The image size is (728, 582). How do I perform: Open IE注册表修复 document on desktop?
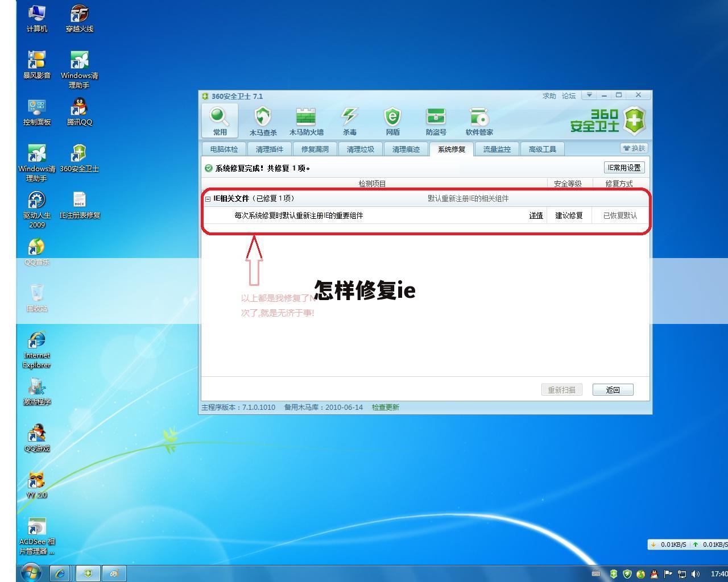pos(80,205)
